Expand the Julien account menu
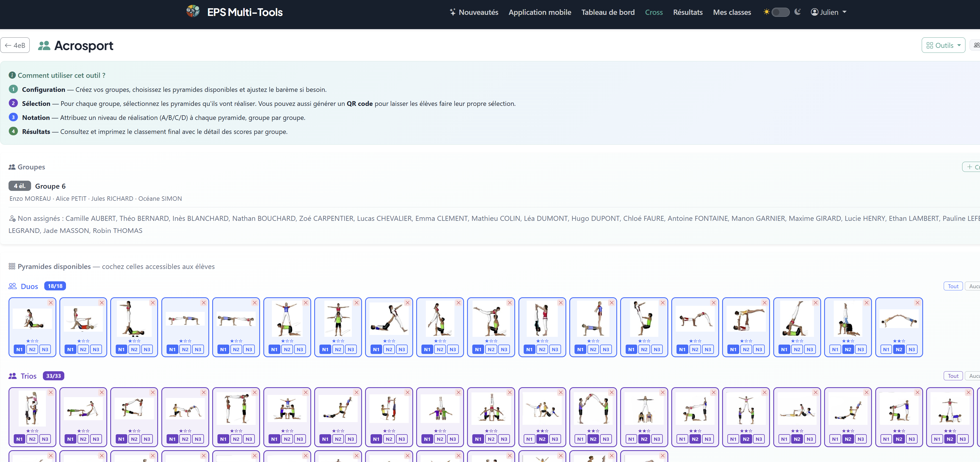Screen dimensions: 980x462 pyautogui.click(x=829, y=12)
